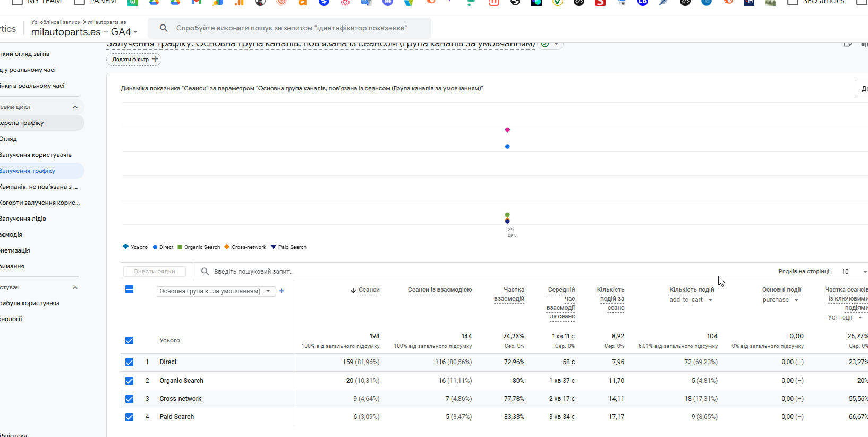Open the rows per page dropdown

(x=853, y=272)
